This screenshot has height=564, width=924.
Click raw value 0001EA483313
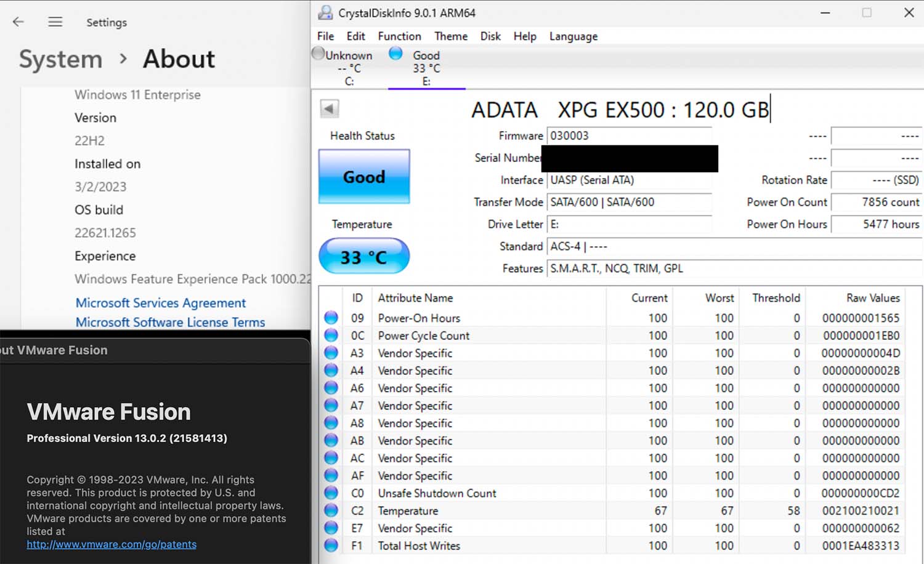pyautogui.click(x=861, y=546)
